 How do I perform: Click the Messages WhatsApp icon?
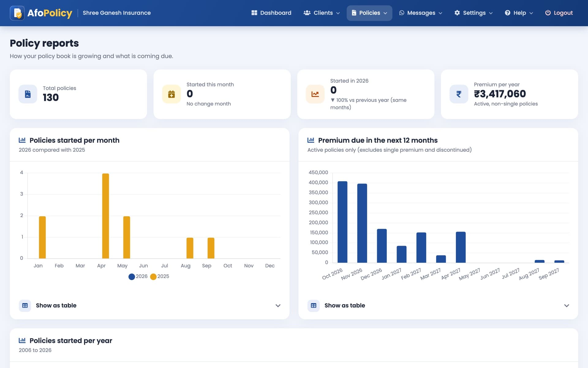[402, 13]
